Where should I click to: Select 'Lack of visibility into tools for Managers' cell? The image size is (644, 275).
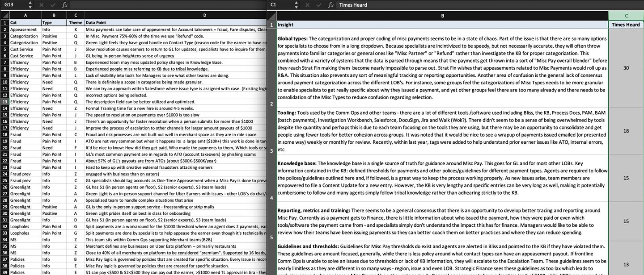(x=176, y=75)
